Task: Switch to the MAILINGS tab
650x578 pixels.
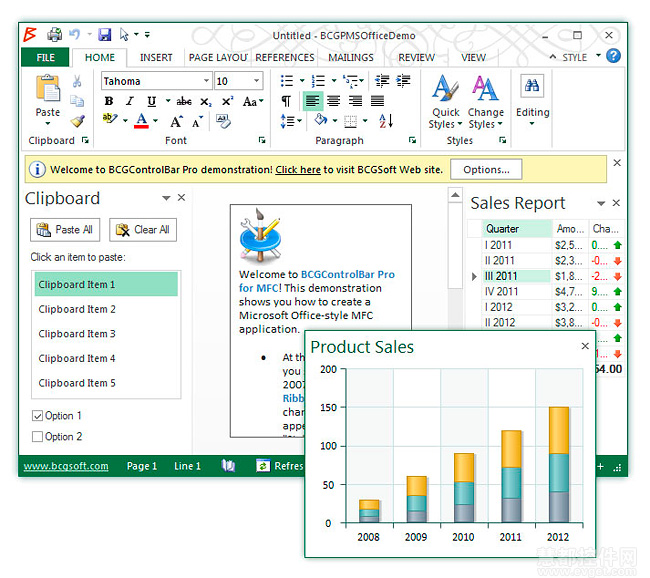Action: (351, 58)
